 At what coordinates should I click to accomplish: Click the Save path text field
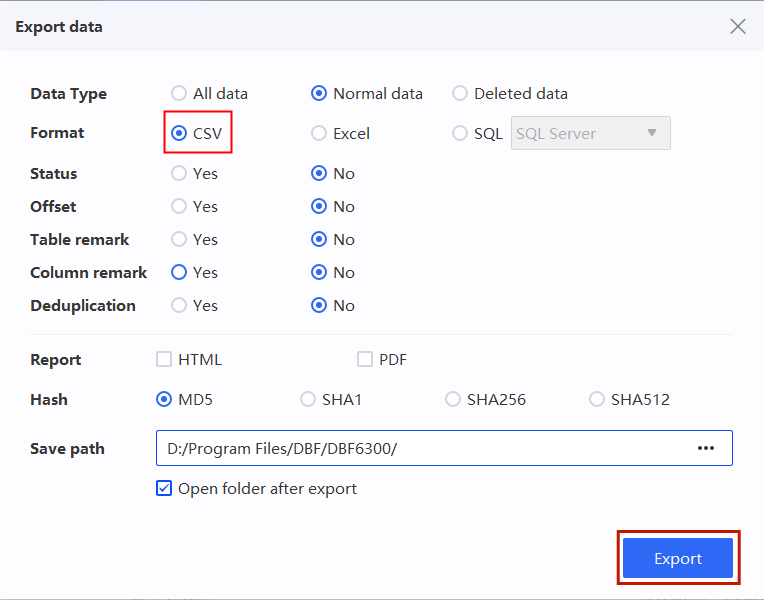click(x=420, y=448)
